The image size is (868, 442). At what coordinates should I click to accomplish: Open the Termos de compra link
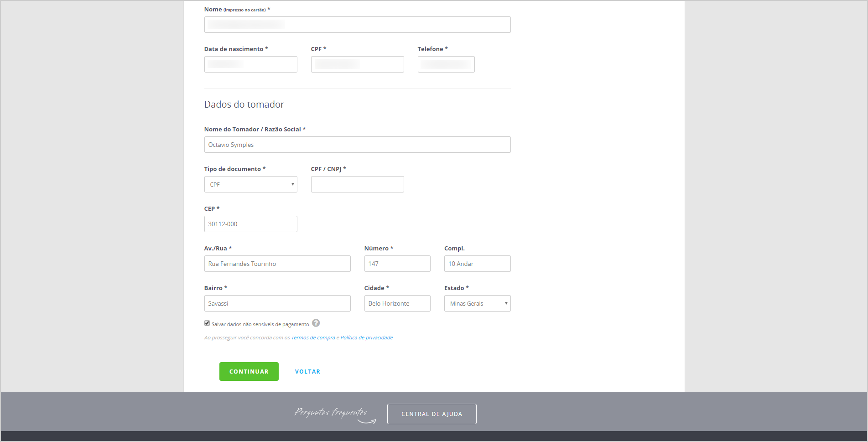[x=313, y=338]
